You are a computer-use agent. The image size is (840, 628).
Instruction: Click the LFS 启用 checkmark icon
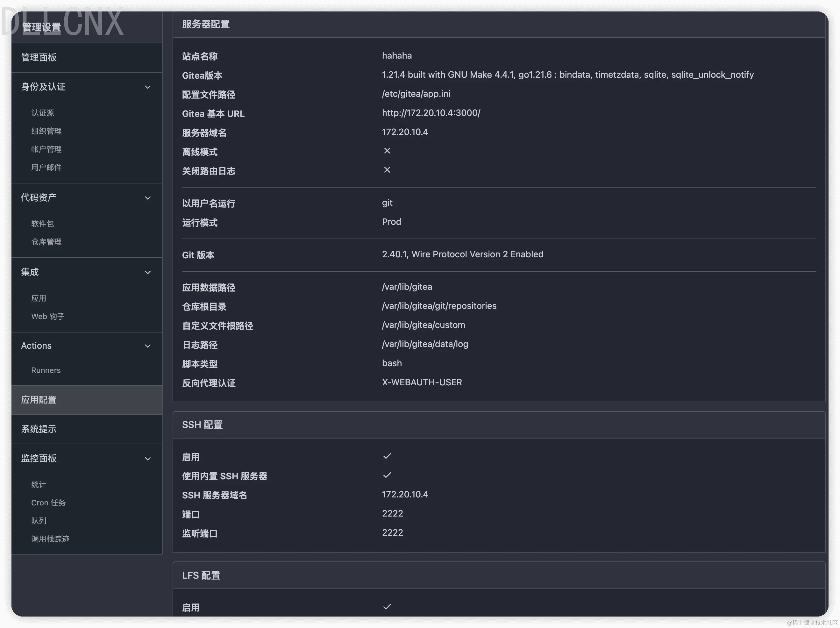[387, 607]
